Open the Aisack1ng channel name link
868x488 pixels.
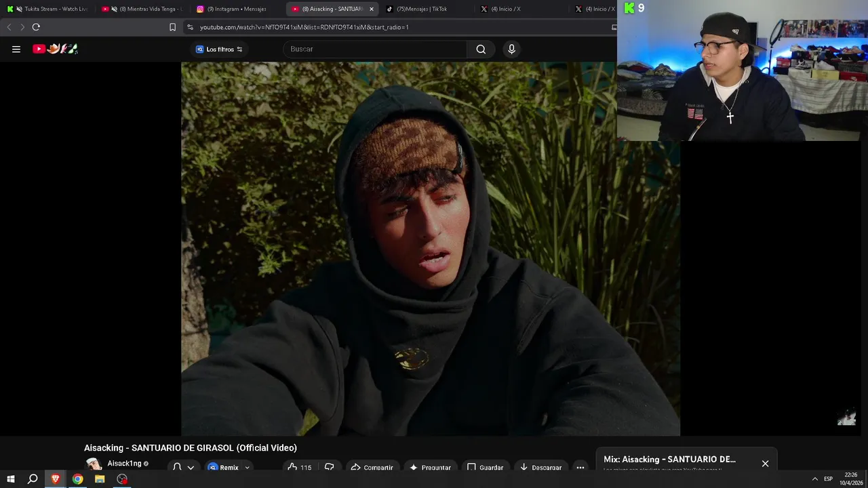(124, 464)
